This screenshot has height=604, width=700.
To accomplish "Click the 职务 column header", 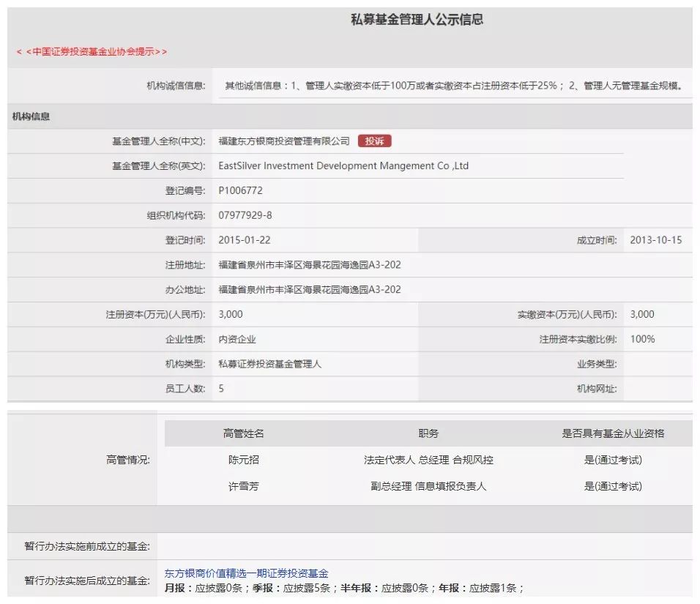I will [428, 433].
